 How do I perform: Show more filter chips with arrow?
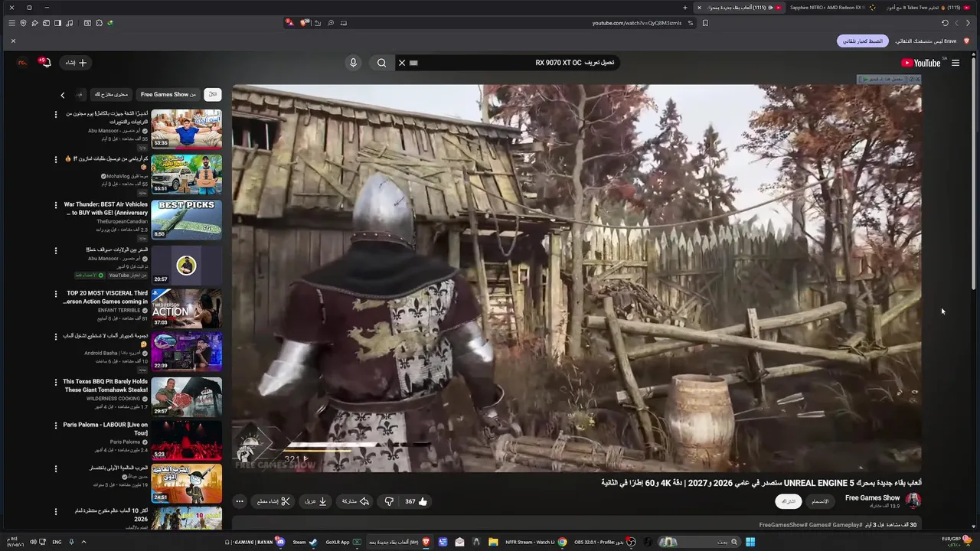click(x=63, y=95)
